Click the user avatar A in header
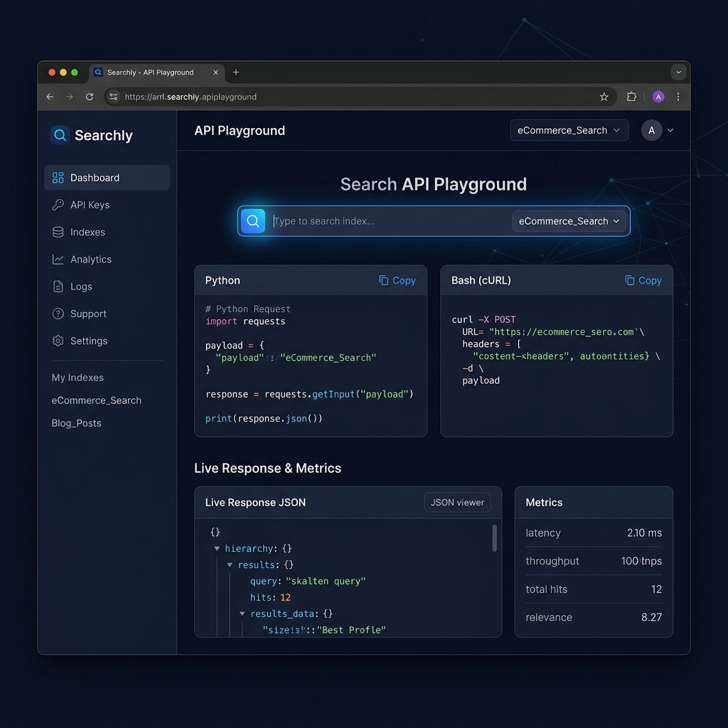 coord(651,131)
